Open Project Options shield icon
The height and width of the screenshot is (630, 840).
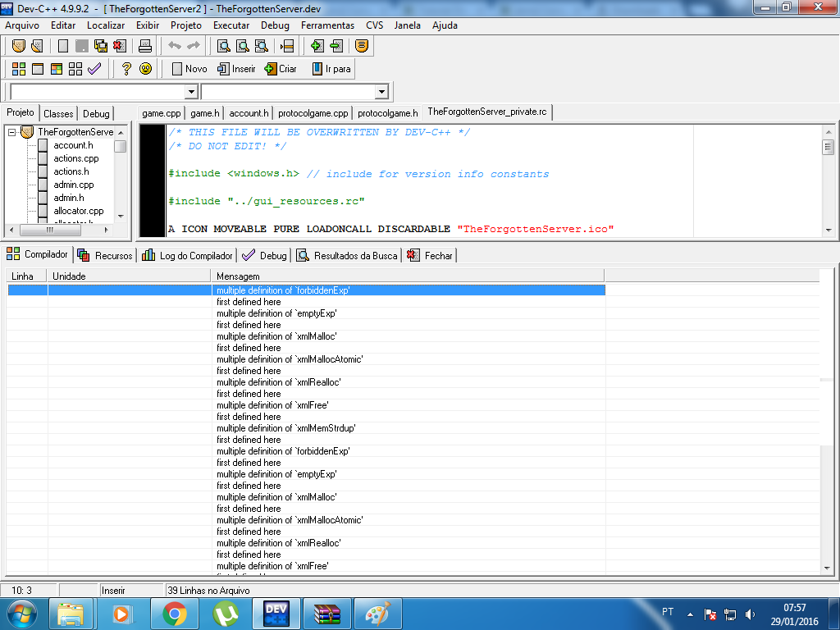pyautogui.click(x=362, y=46)
